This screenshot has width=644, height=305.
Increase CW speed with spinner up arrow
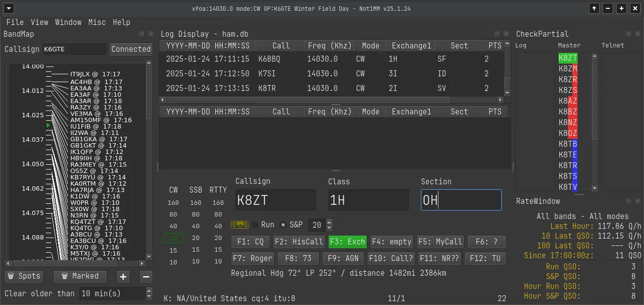[x=329, y=222]
